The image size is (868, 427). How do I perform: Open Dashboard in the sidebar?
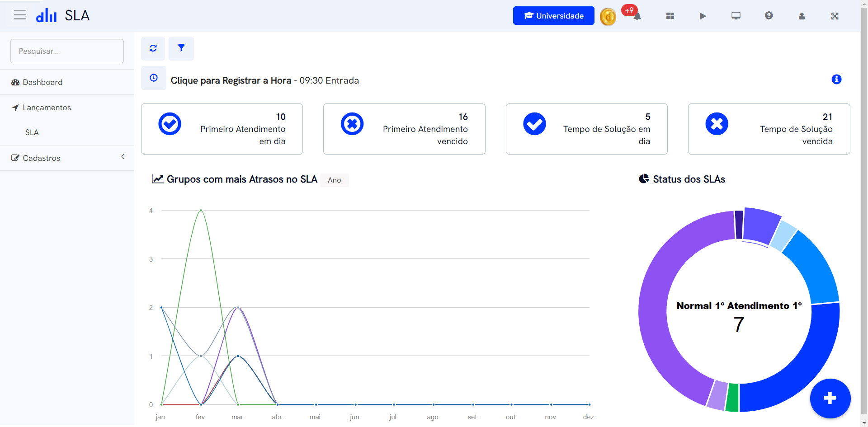pos(67,82)
